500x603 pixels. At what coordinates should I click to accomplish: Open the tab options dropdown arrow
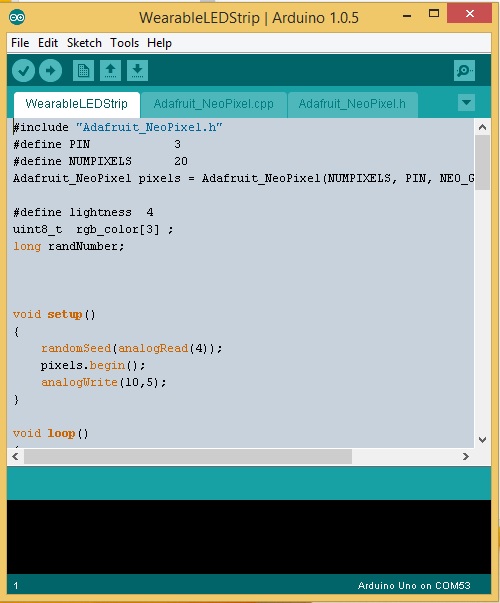click(x=467, y=103)
